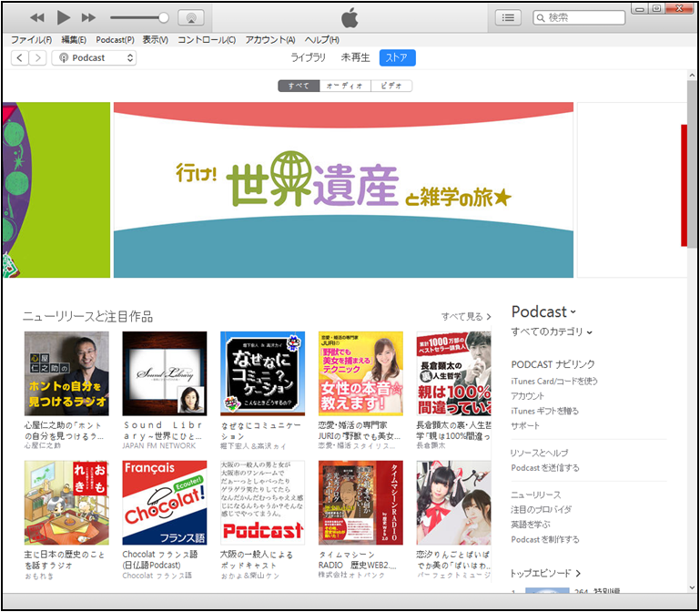700x612 pixels.
Task: Click the vertical scrollbar thumb
Action: point(693,164)
